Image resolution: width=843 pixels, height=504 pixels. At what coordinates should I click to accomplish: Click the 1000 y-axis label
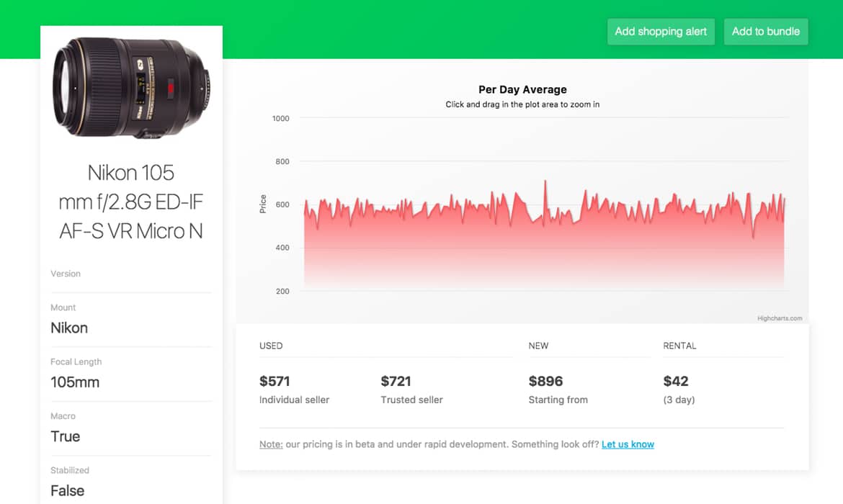(281, 119)
